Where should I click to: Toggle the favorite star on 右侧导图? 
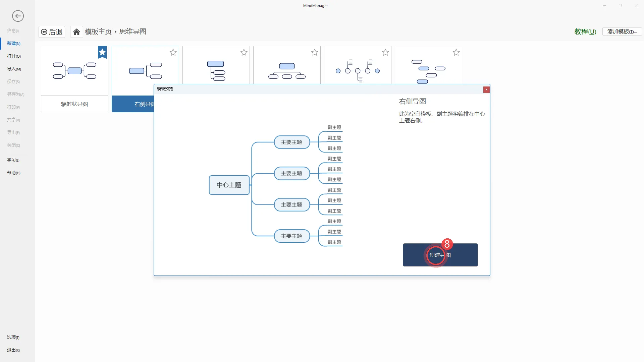tap(173, 52)
